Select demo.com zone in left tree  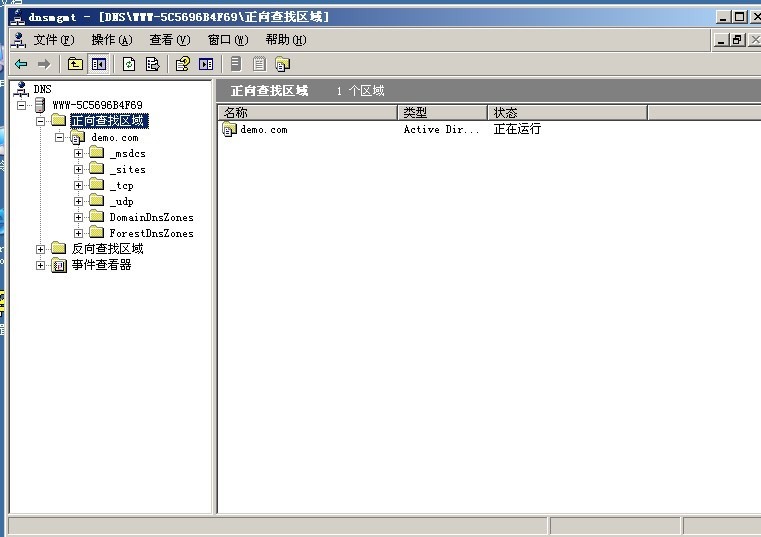click(115, 137)
